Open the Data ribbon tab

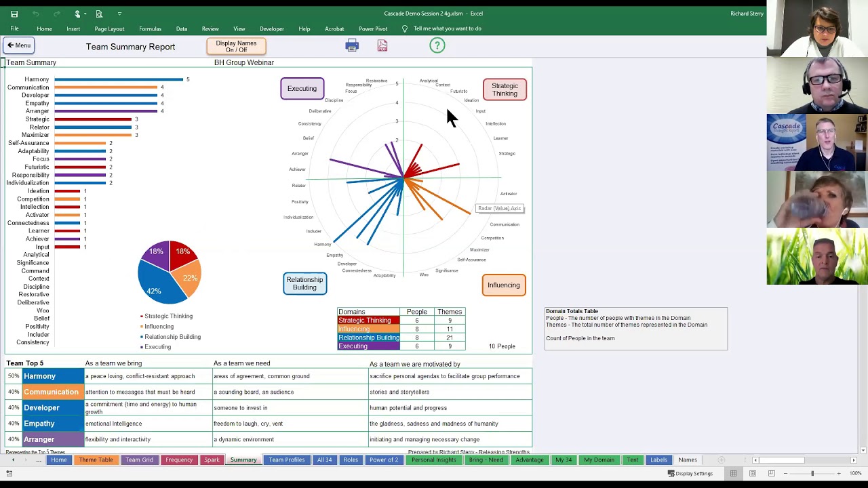coord(182,28)
